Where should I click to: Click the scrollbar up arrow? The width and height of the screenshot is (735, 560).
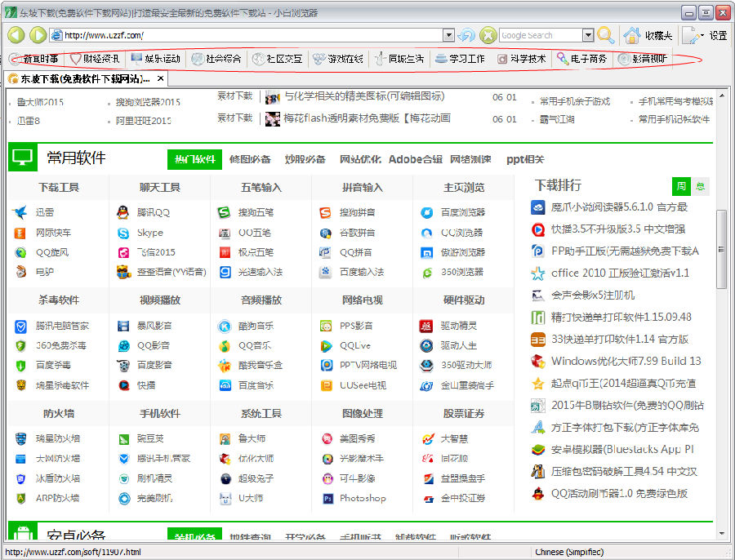pyautogui.click(x=721, y=96)
